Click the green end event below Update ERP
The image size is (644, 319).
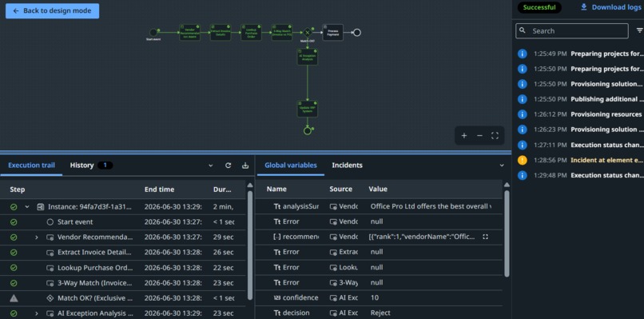tap(307, 131)
